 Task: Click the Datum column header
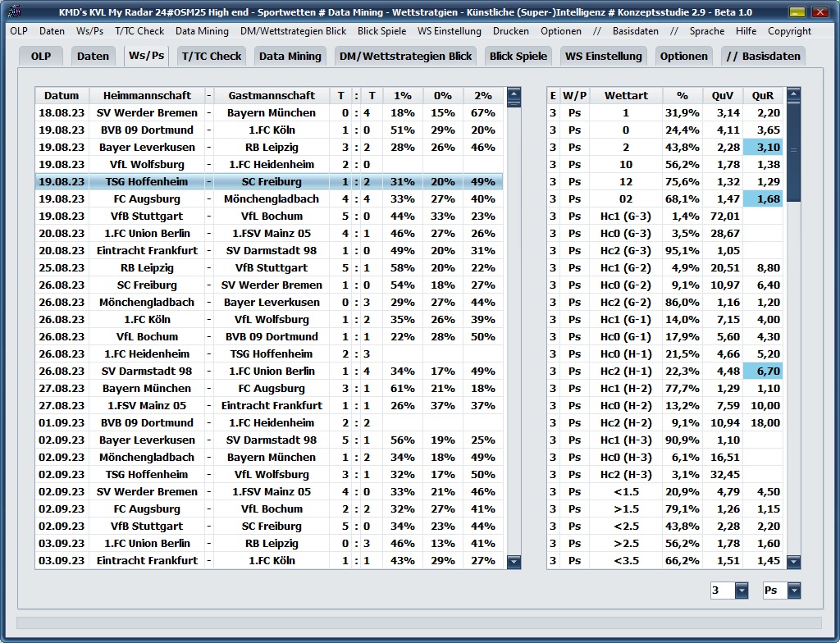[x=62, y=96]
